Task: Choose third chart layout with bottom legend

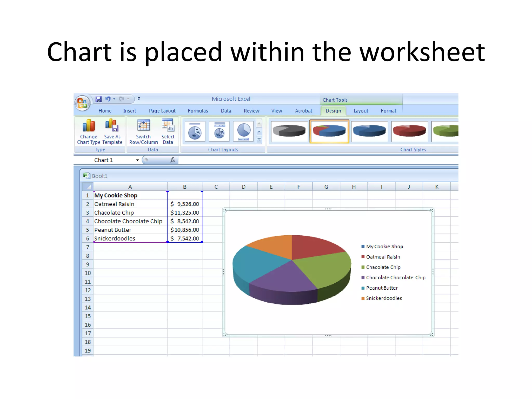Action: coord(243,131)
